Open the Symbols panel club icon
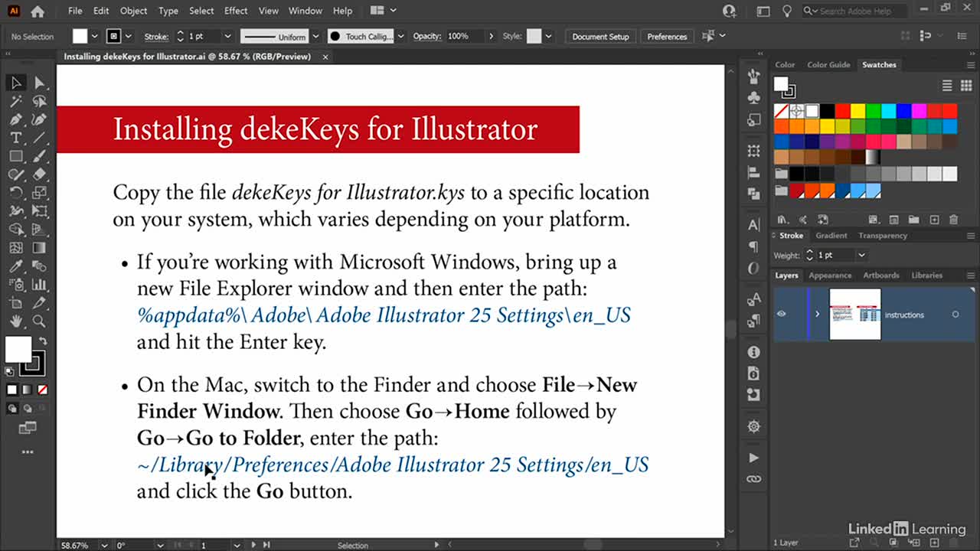Screen dimensions: 980x551 tap(754, 98)
